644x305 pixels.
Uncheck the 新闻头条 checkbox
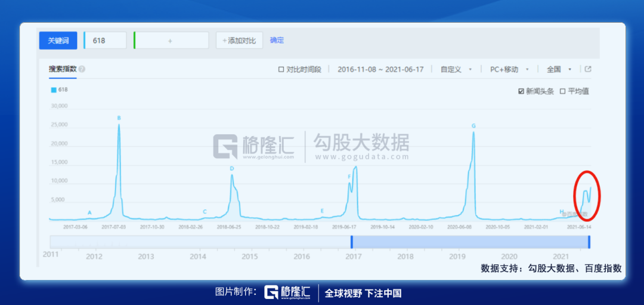(521, 91)
